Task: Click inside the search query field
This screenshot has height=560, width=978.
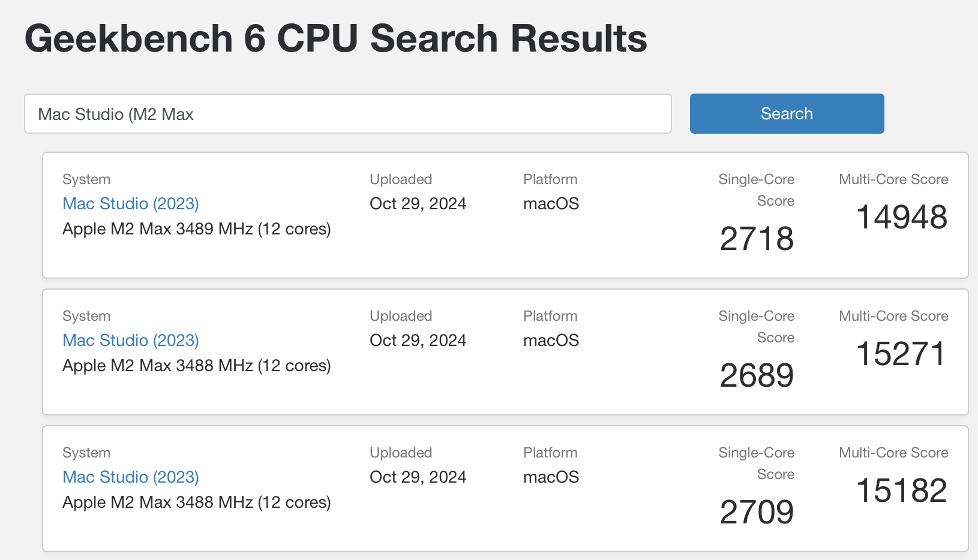Action: click(x=348, y=114)
